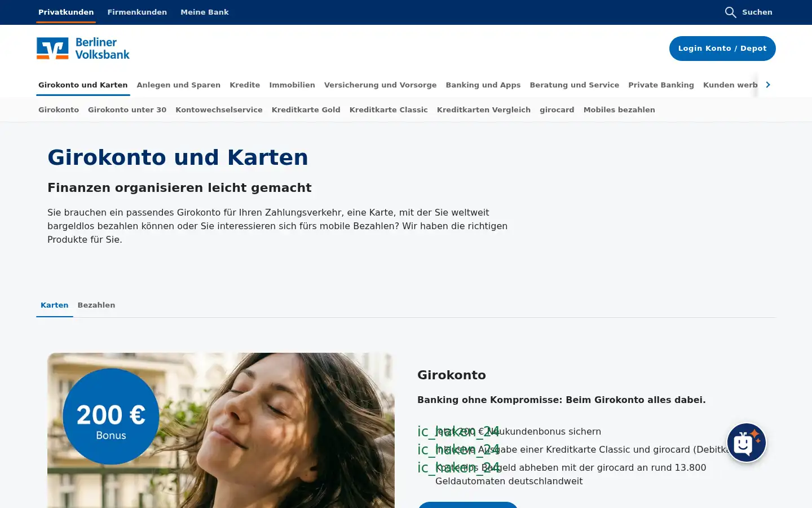Open Private Banking menu
Viewport: 812px width, 508px height.
coord(661,85)
